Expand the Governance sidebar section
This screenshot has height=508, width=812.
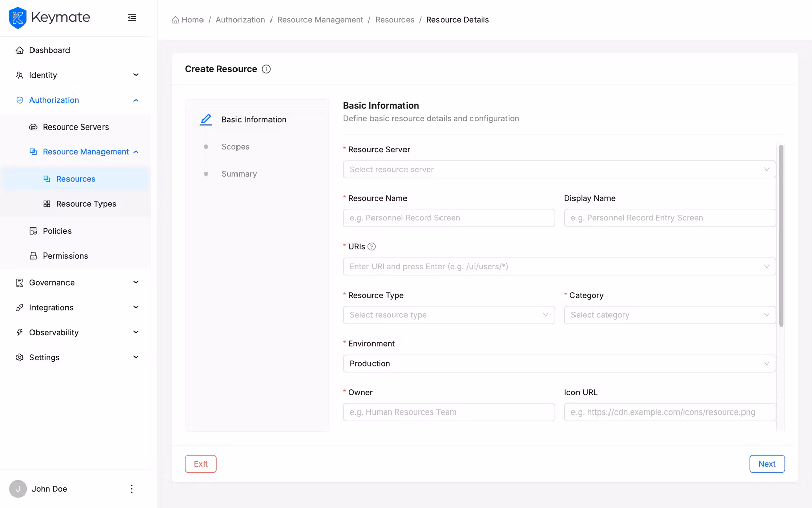tap(76, 283)
